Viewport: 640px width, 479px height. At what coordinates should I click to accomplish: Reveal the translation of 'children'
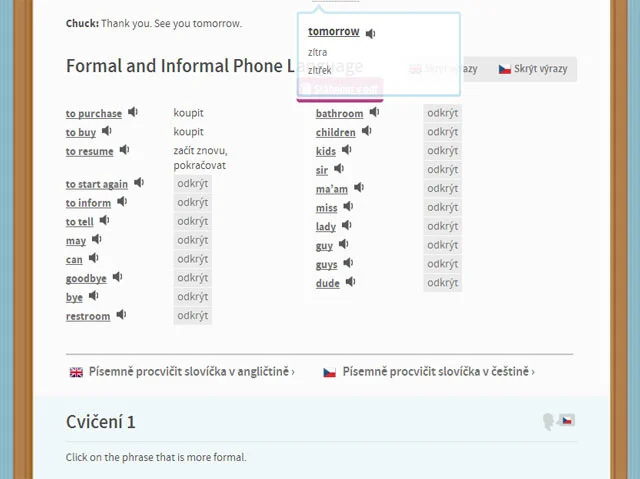pyautogui.click(x=442, y=132)
